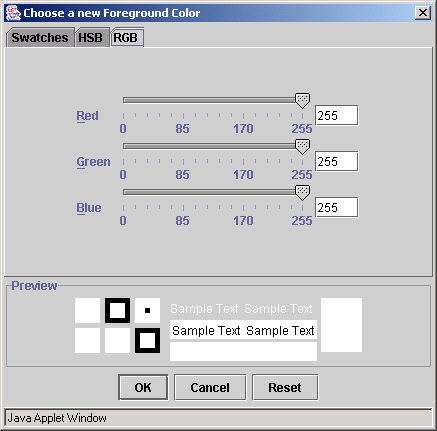Click black-on-white Sample Text preview
This screenshot has height=431, width=437.
click(x=243, y=330)
